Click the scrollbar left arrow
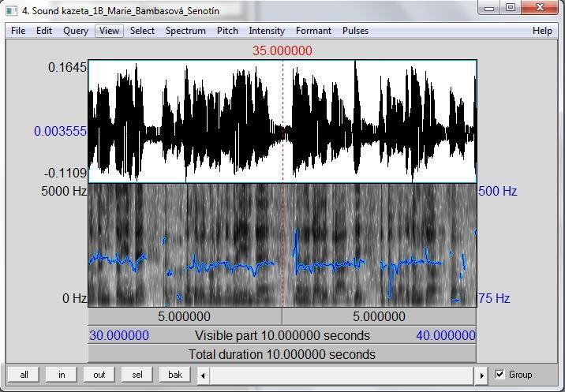565x392 pixels. [203, 375]
